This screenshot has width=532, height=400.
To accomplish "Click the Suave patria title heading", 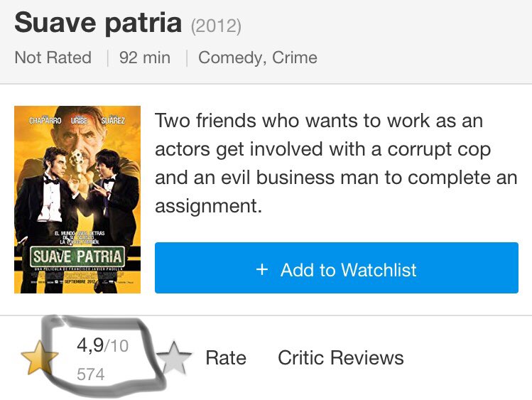I will (x=98, y=23).
